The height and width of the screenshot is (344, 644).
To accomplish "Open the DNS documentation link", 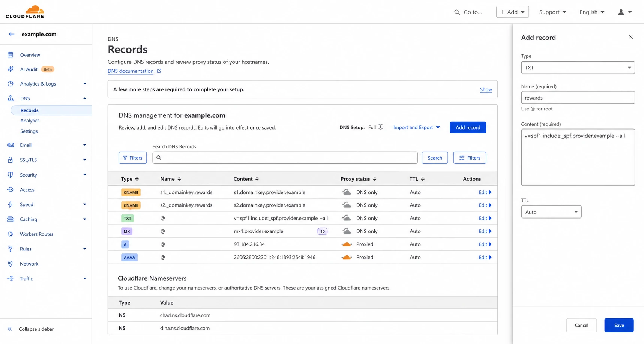I will (131, 71).
